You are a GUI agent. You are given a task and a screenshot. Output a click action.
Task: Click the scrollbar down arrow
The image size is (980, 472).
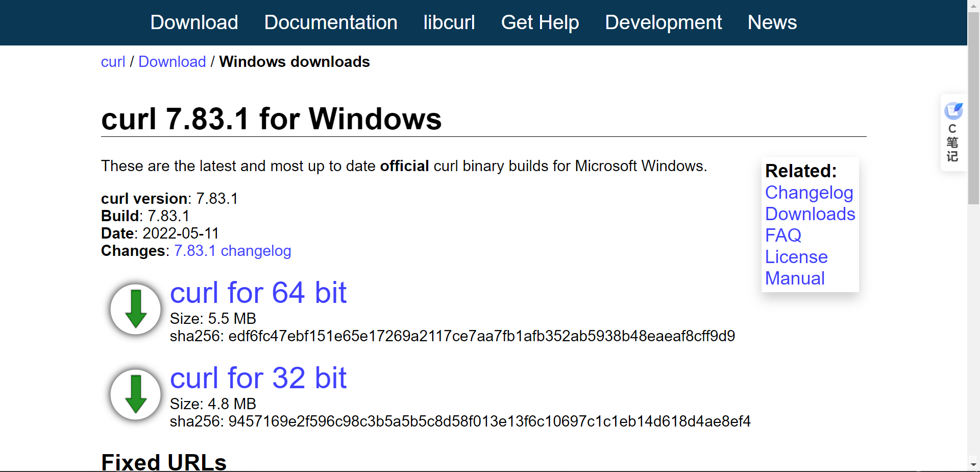[x=973, y=465]
